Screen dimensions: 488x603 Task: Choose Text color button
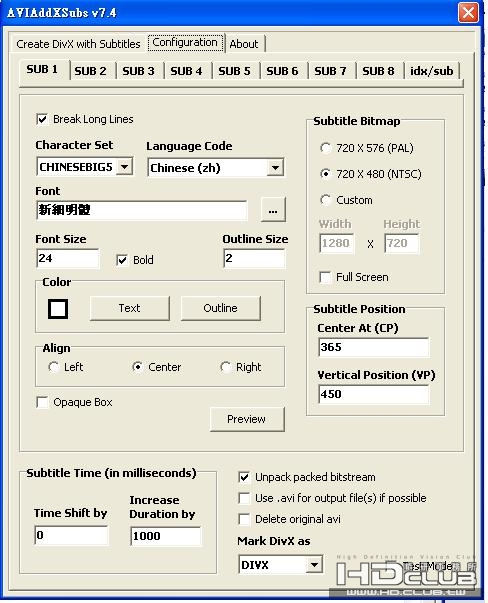(130, 308)
